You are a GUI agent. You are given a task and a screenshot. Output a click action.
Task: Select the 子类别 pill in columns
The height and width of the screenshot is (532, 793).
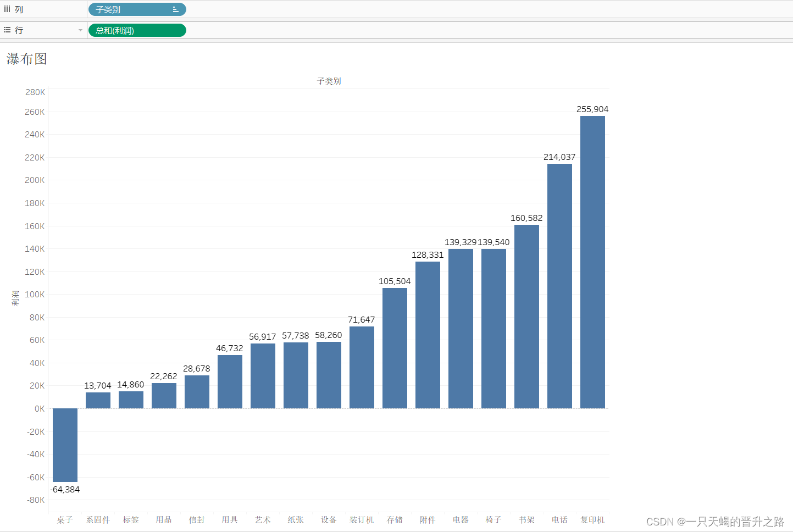point(137,9)
